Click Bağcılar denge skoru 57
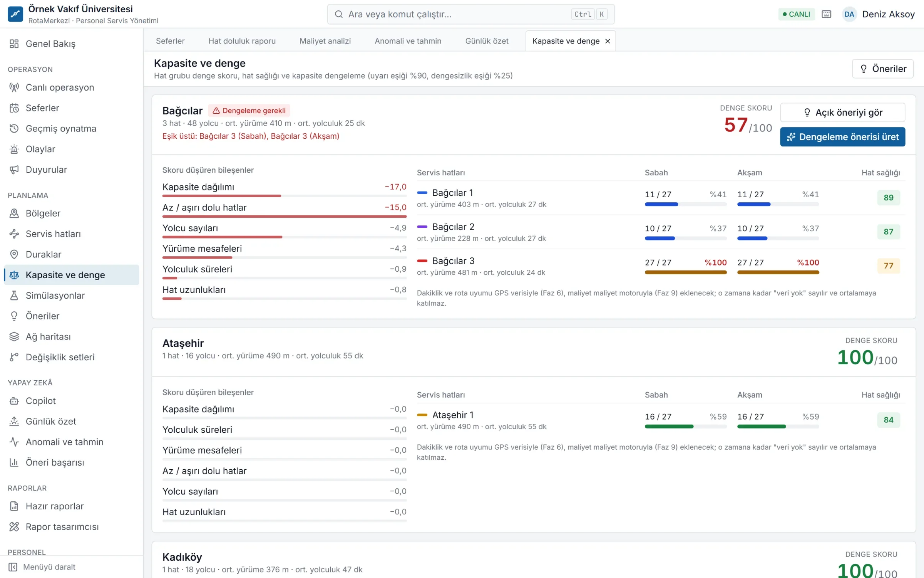This screenshot has width=924, height=578. (748, 125)
